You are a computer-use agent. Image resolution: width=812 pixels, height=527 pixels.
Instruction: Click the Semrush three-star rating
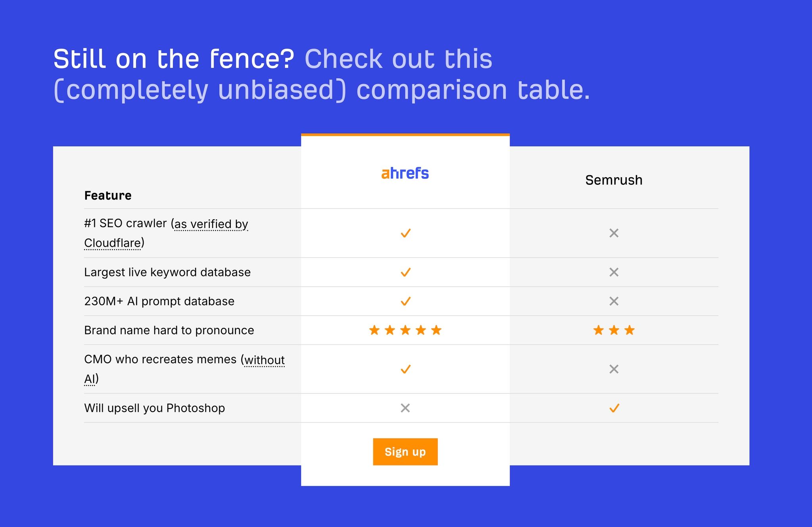coord(614,330)
